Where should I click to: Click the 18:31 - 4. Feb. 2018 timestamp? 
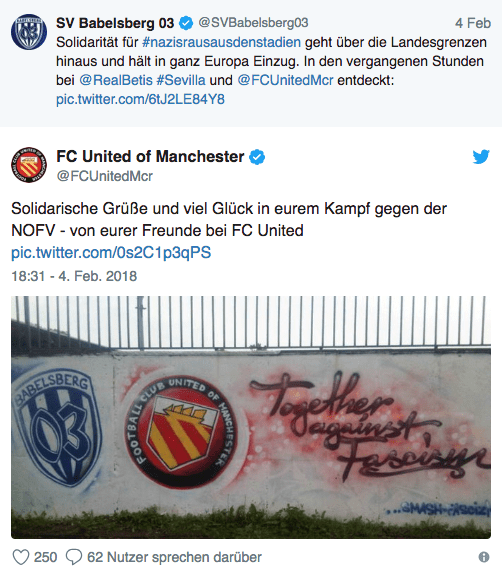(74, 276)
